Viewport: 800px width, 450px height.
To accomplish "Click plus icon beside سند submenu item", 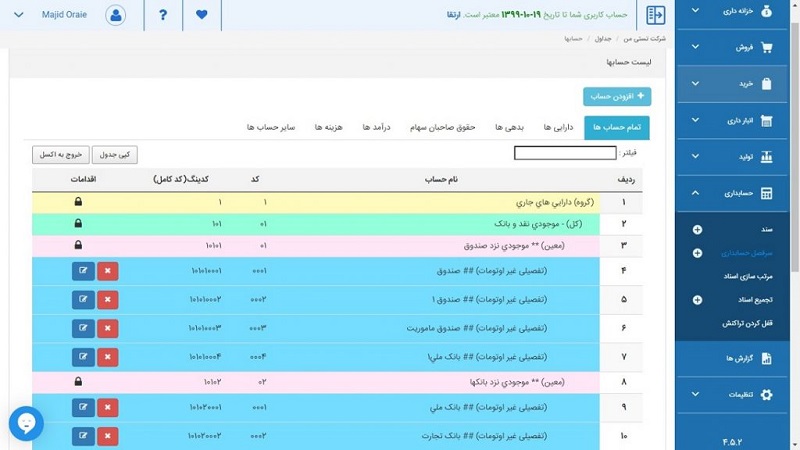I will [697, 230].
